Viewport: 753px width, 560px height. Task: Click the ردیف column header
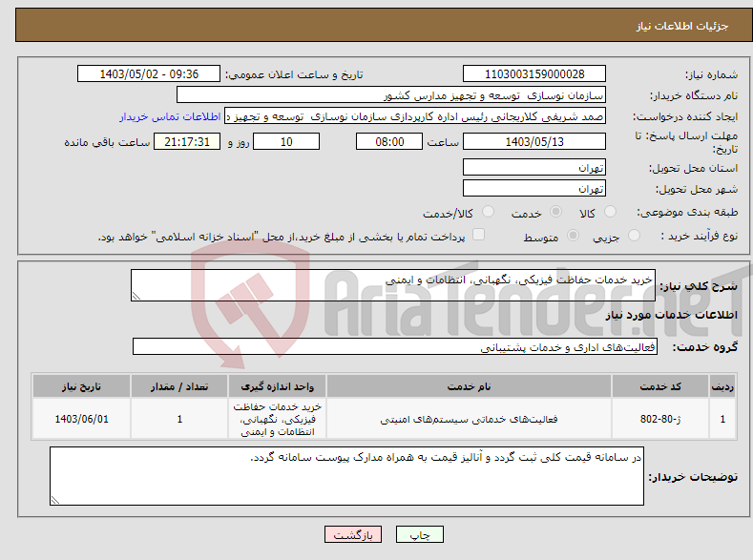pos(722,386)
